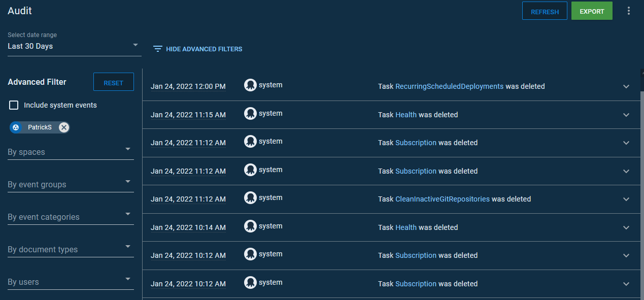
Task: Click timestamp Jan 24, 2022 10:14 AM
Action: click(188, 227)
